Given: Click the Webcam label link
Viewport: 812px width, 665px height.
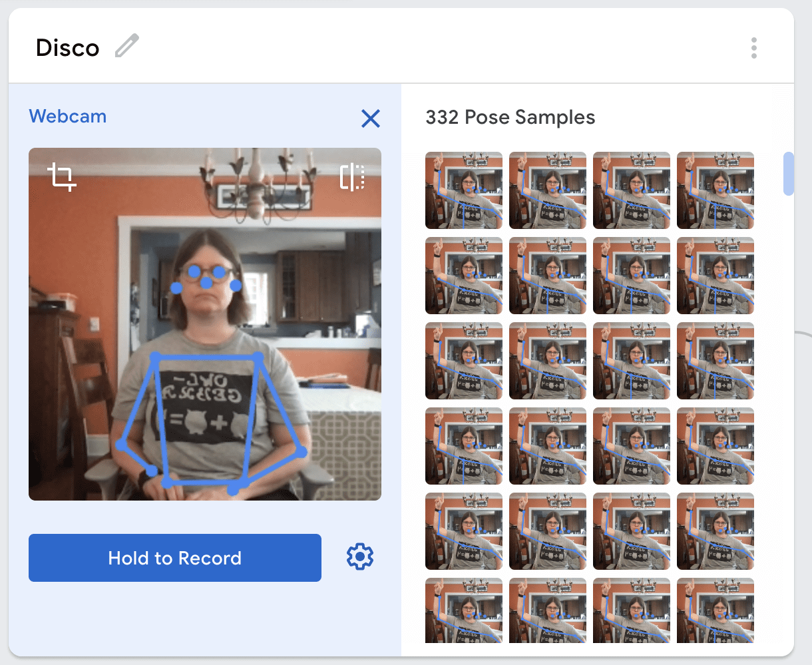Looking at the screenshot, I should coord(68,116).
